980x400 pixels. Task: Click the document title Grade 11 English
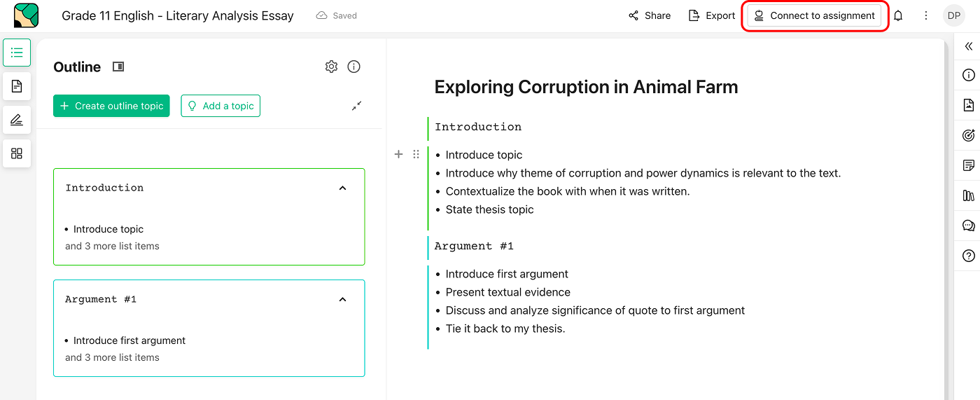(178, 15)
